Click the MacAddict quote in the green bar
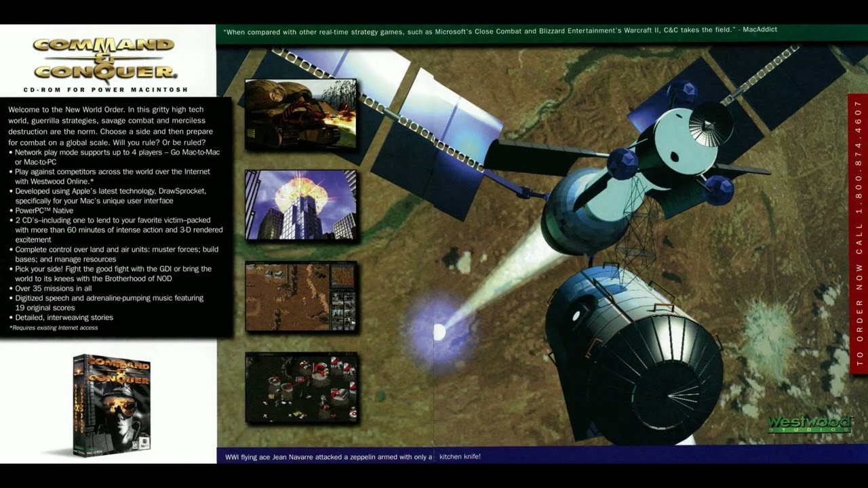The image size is (868, 488). coord(500,30)
